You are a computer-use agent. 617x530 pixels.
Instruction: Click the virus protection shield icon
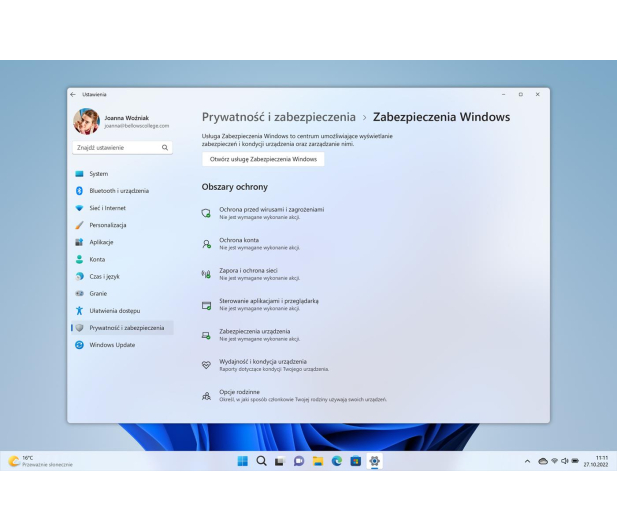(206, 213)
